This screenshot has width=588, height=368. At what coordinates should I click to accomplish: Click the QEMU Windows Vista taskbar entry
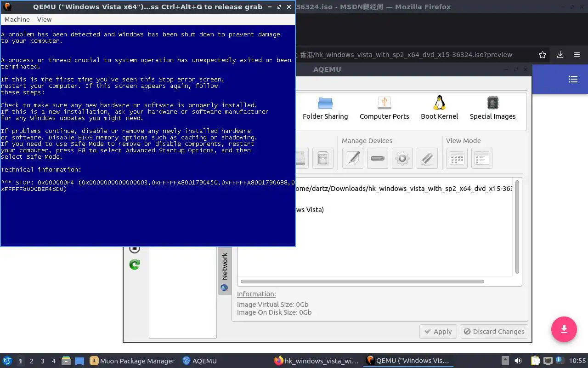click(x=408, y=361)
